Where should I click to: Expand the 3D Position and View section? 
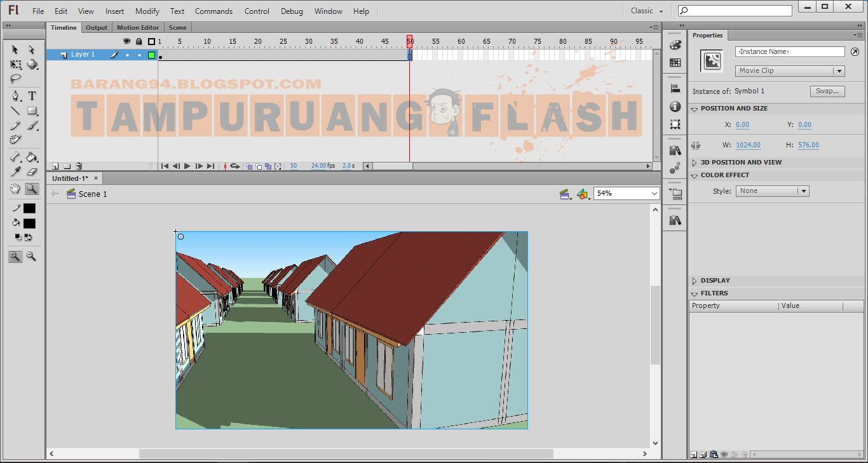click(x=695, y=163)
